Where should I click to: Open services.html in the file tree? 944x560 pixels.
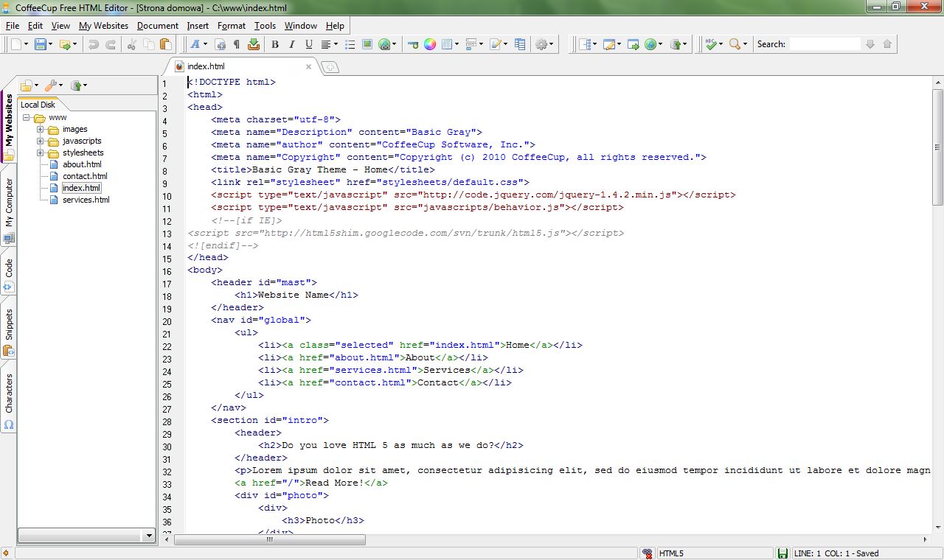pyautogui.click(x=86, y=200)
